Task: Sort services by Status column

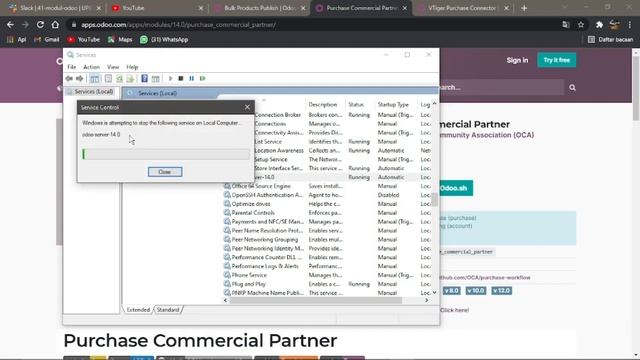Action: tap(356, 104)
